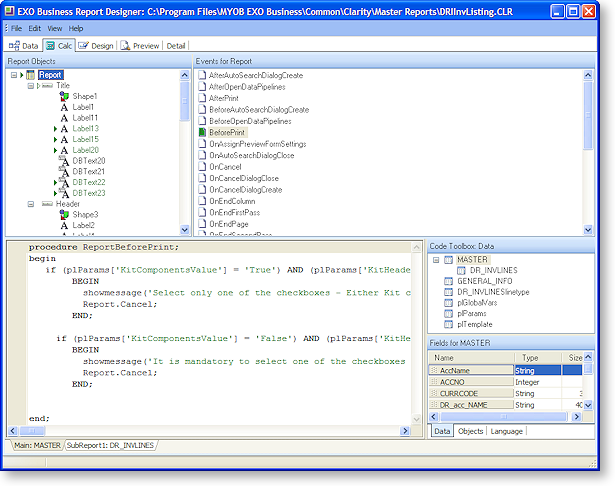Open the File menu

(x=17, y=28)
